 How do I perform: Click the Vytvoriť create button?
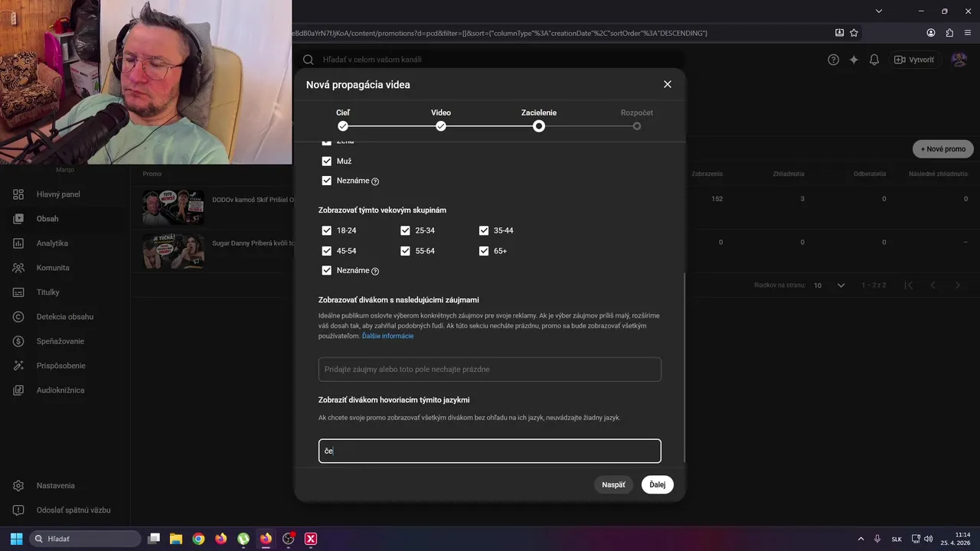(x=914, y=60)
